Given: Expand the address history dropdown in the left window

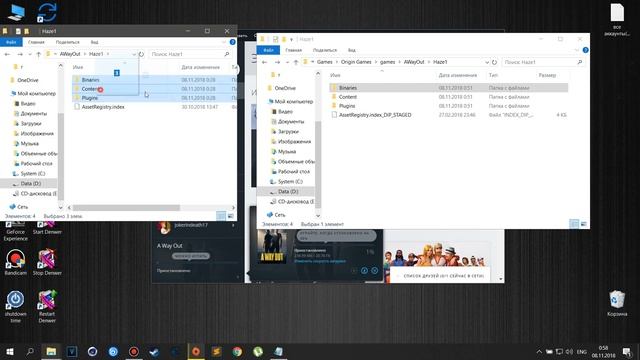Looking at the screenshot, I should pyautogui.click(x=134, y=54).
